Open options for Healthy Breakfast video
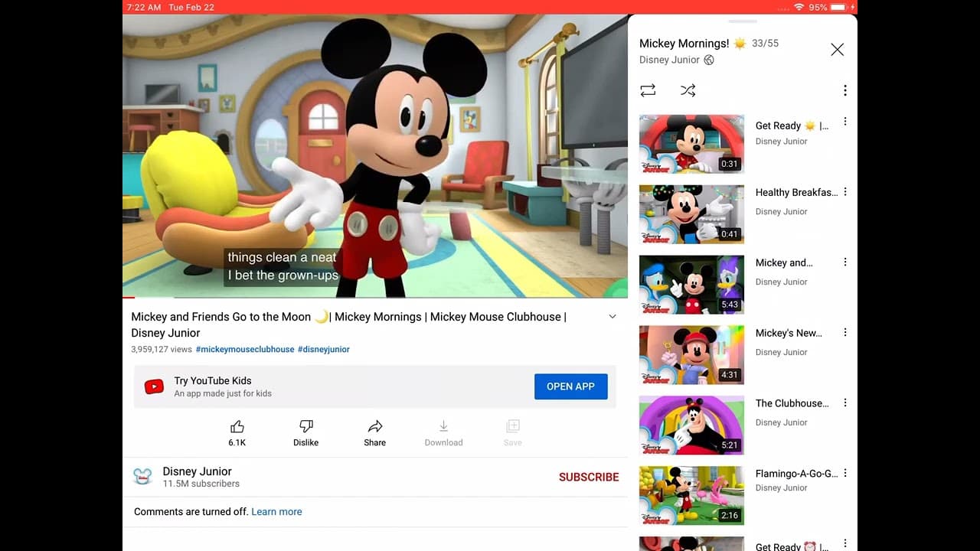The height and width of the screenshot is (551, 980). 845,192
